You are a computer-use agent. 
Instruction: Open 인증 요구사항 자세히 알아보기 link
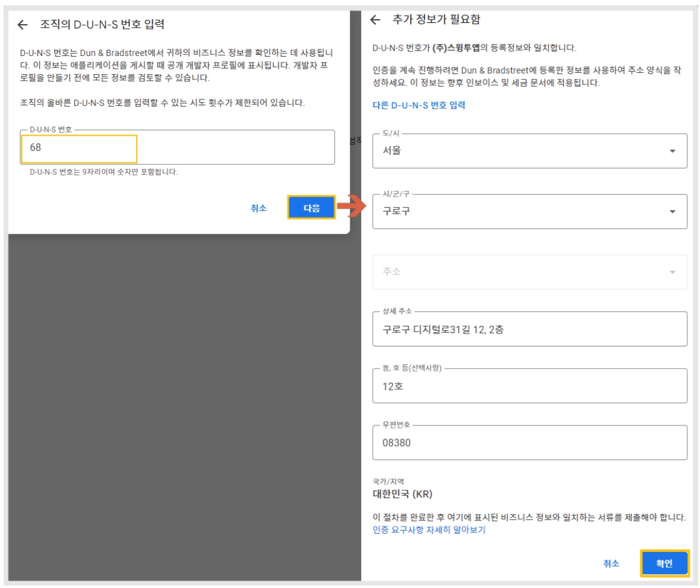(x=429, y=530)
